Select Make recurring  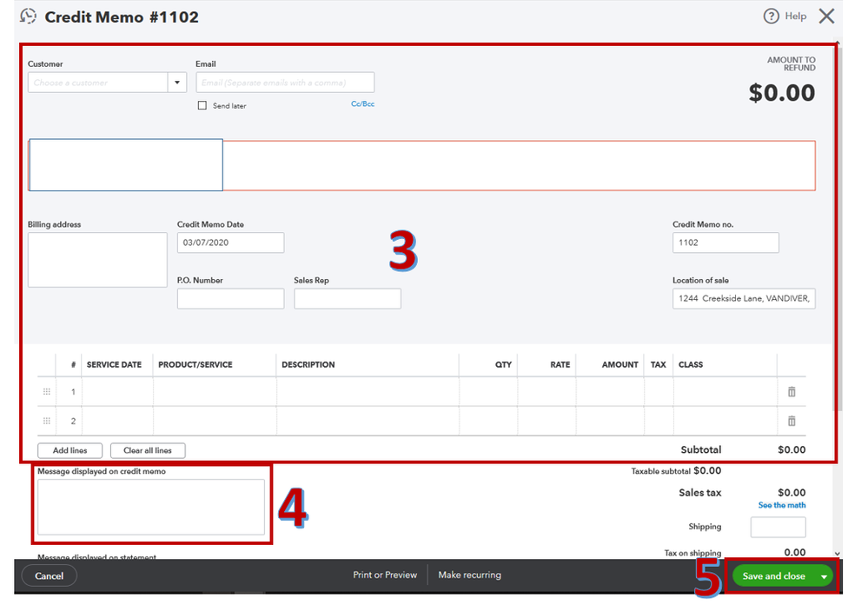[469, 575]
